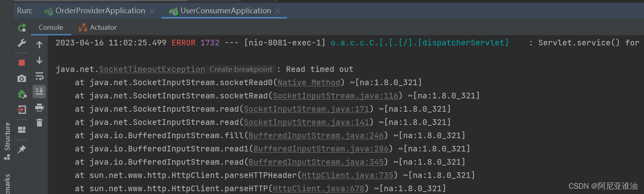Clear all console output with trash icon

(39, 123)
